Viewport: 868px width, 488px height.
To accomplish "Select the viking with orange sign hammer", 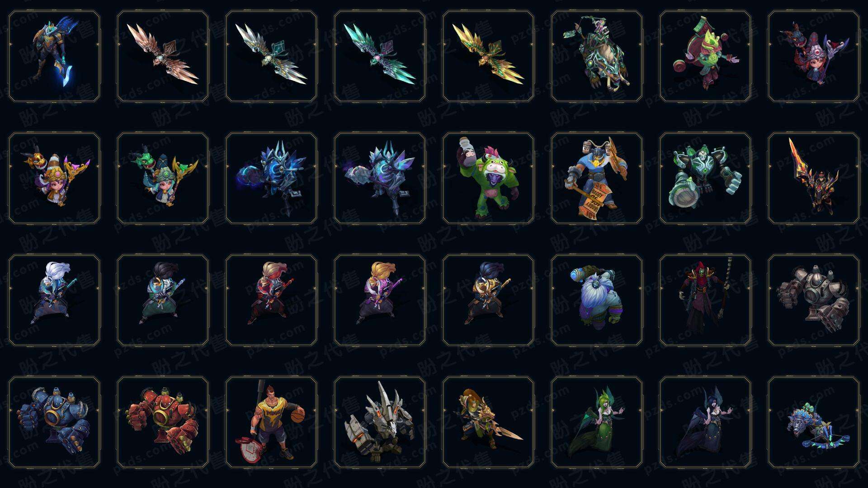I will pos(597,178).
